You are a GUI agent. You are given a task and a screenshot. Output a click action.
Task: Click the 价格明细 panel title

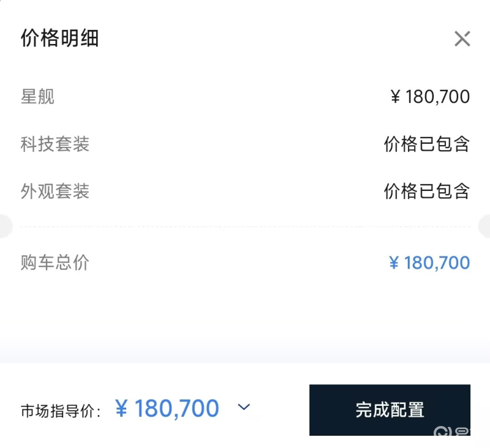pyautogui.click(x=59, y=39)
